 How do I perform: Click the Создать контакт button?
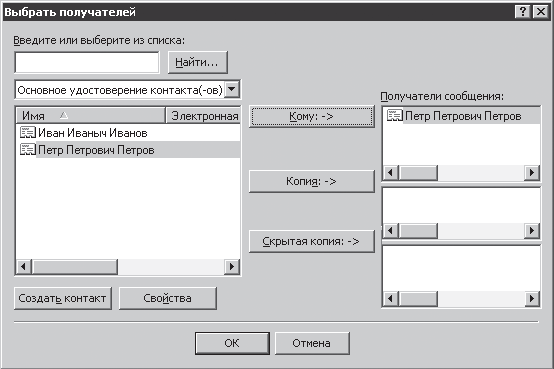point(63,298)
